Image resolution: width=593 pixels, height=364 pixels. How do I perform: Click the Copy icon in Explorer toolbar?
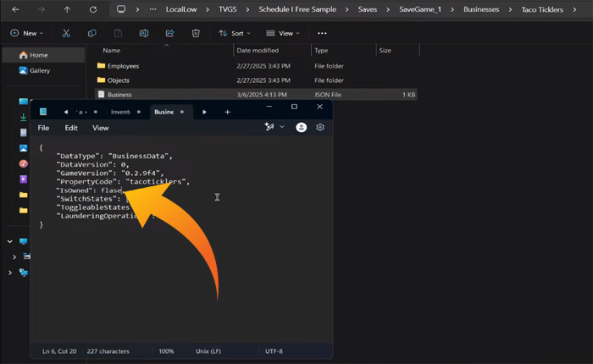click(x=91, y=33)
